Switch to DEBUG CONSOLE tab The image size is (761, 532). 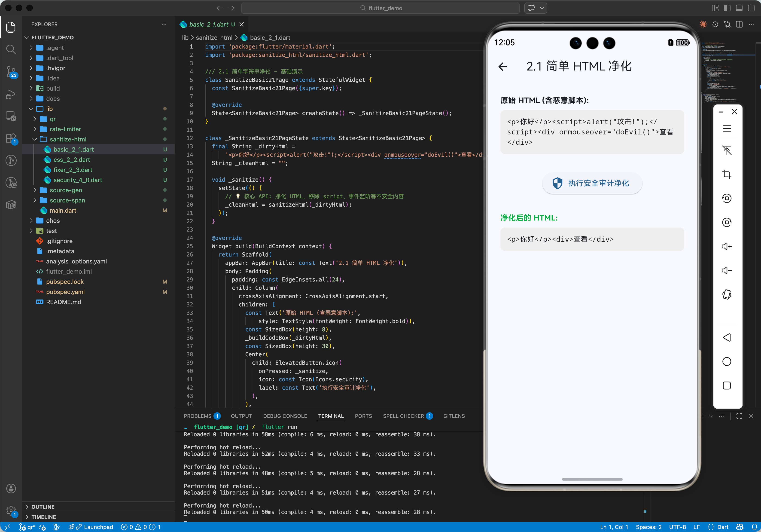(x=285, y=416)
